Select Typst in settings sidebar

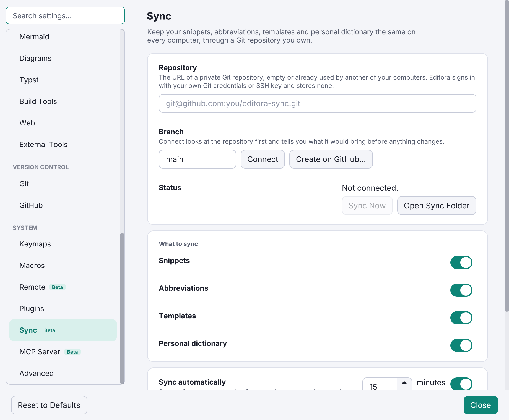pyautogui.click(x=63, y=80)
